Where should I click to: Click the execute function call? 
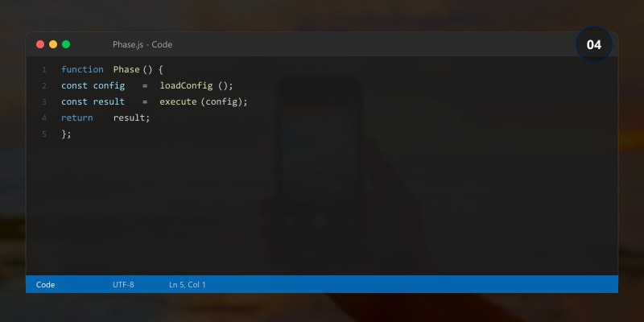point(178,102)
